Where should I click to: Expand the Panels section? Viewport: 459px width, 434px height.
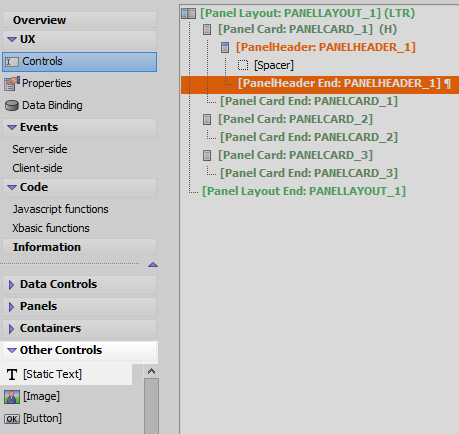(x=11, y=307)
